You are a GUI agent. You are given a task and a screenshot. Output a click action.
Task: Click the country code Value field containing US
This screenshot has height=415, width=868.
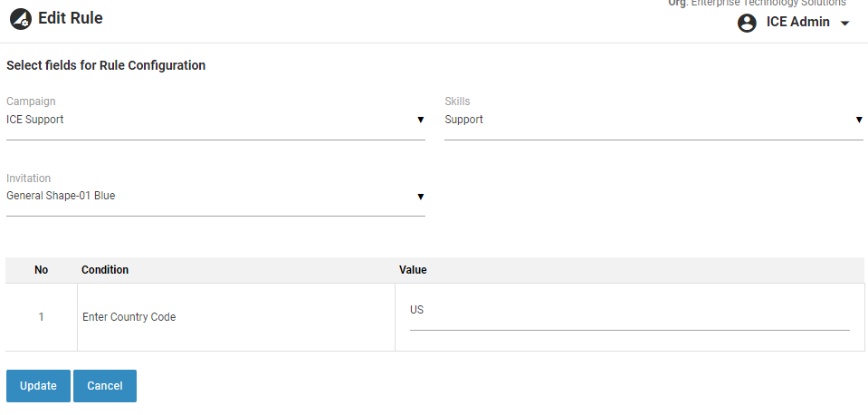click(629, 311)
